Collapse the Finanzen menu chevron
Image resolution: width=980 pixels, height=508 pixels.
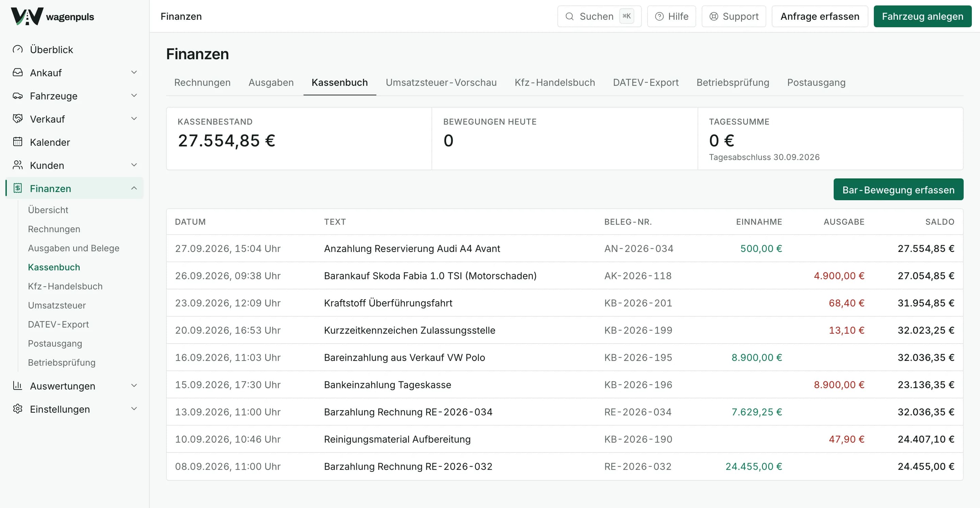(134, 188)
